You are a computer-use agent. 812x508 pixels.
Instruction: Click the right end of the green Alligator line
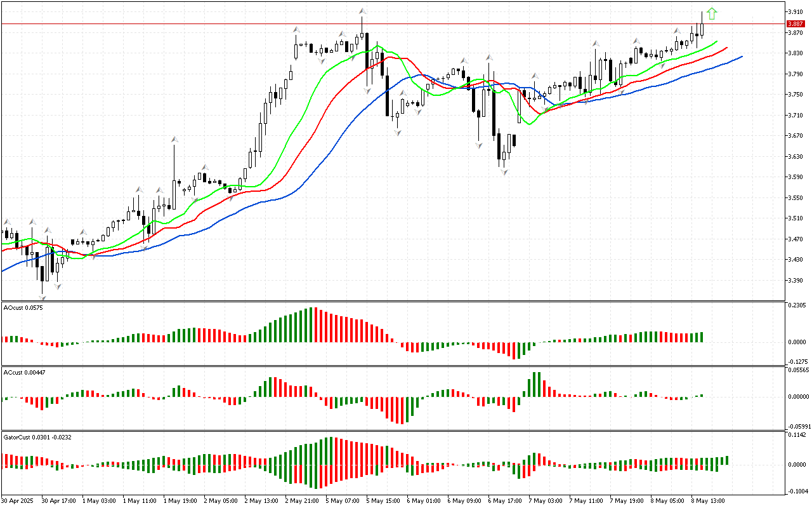point(716,41)
